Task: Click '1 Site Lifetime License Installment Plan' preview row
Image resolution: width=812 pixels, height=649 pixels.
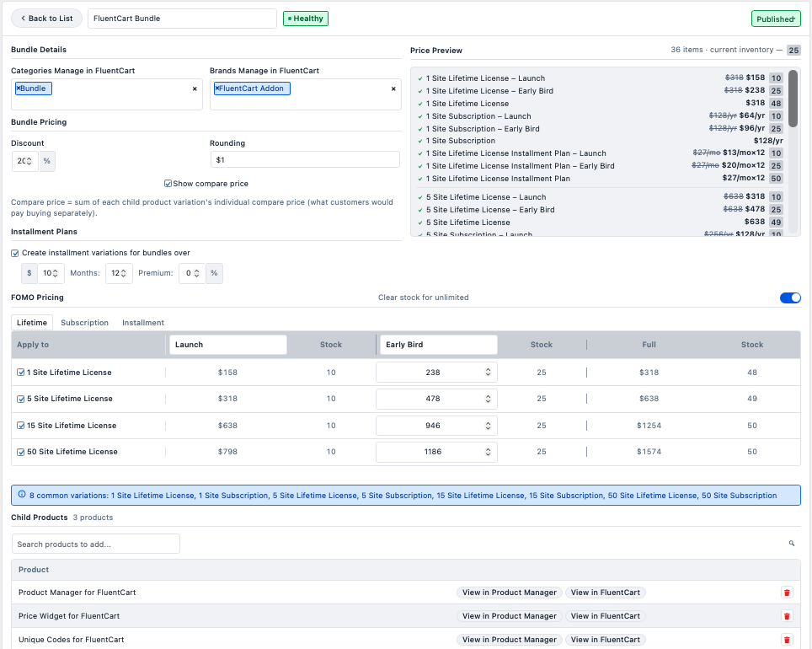Action: [x=600, y=179]
